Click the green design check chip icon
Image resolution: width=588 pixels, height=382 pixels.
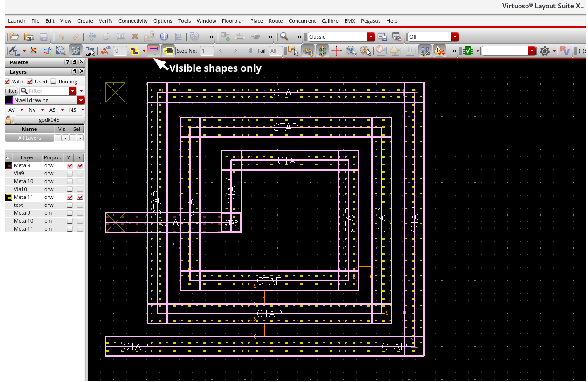[468, 51]
